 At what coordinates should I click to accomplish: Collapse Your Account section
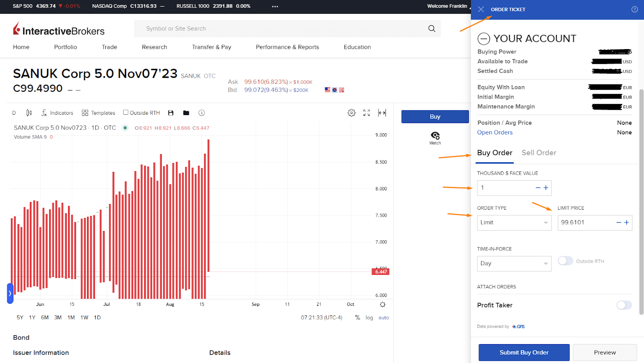tap(483, 39)
